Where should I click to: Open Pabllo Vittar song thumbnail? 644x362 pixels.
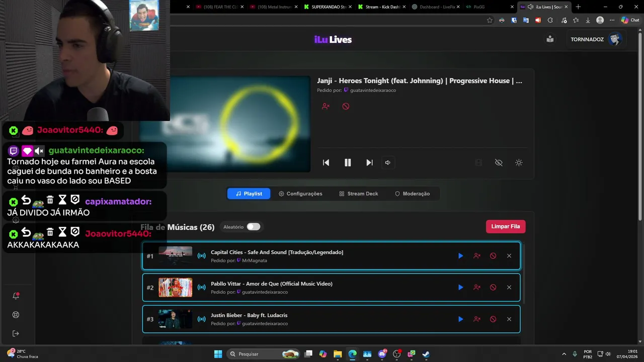[x=175, y=288]
